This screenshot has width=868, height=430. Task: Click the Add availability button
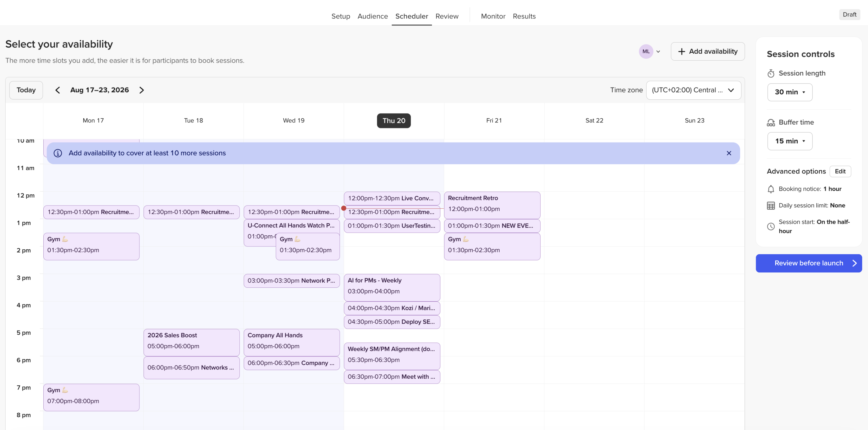(x=708, y=52)
